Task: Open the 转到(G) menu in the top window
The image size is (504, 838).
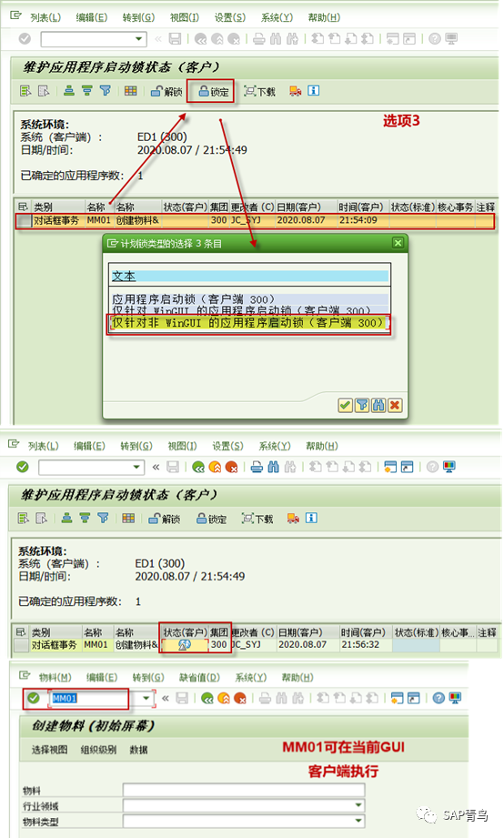Action: coord(138,17)
